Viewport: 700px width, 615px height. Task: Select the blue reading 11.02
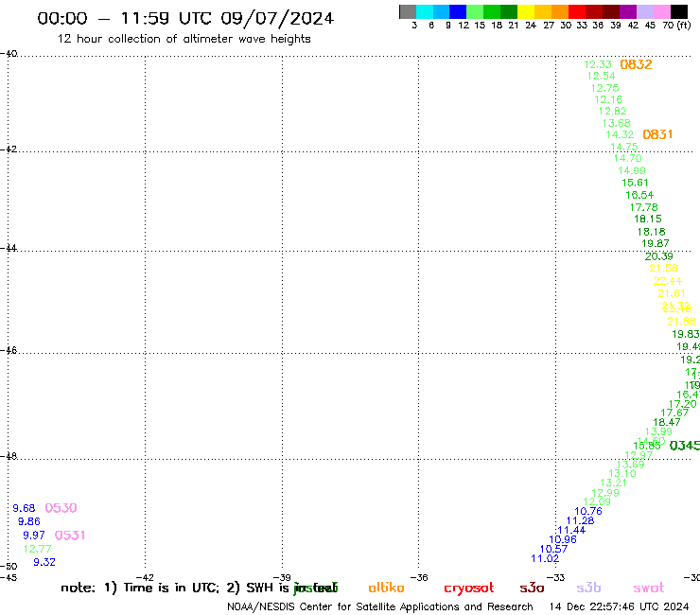tap(545, 558)
